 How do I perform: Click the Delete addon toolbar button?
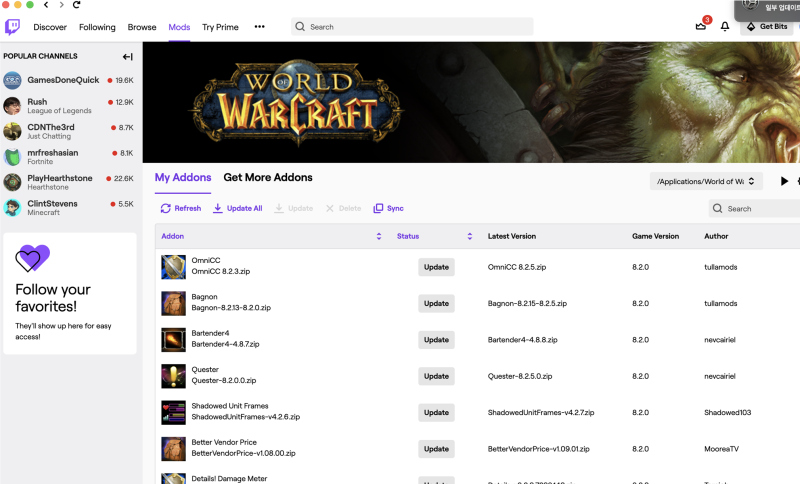point(343,208)
